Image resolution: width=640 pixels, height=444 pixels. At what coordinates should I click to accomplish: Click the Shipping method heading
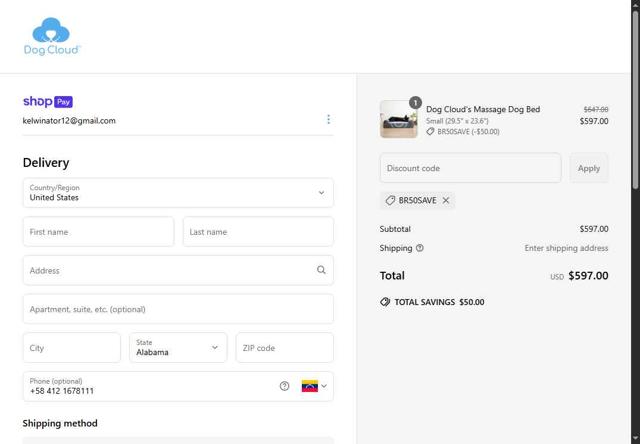coord(60,423)
